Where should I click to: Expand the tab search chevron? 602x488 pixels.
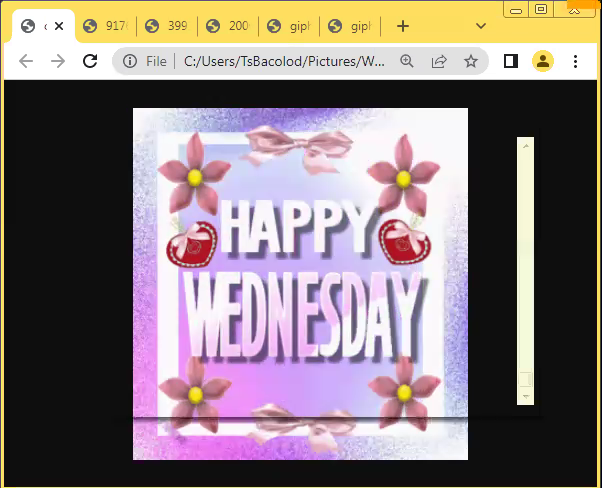click(481, 26)
